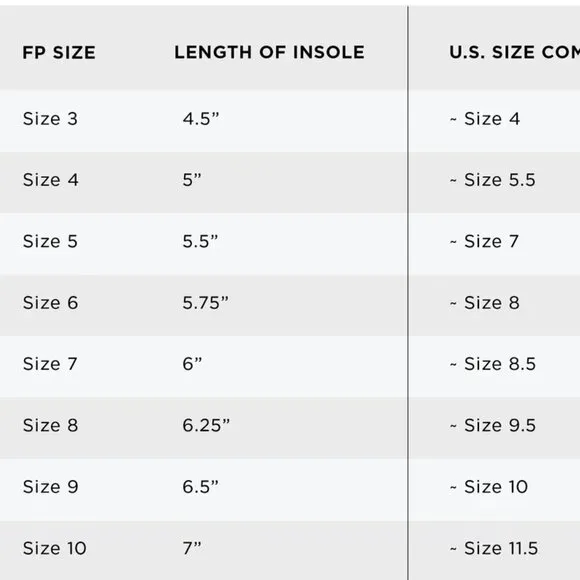Select the Size 7 FP size cell
This screenshot has width=580, height=580.
[50, 364]
